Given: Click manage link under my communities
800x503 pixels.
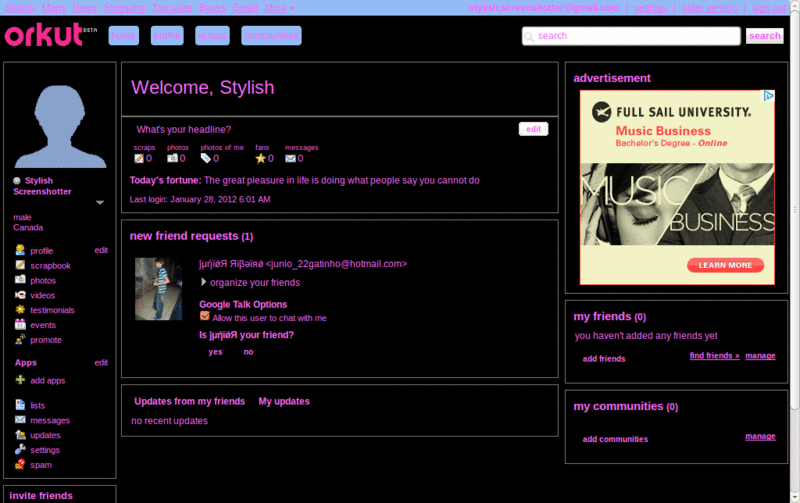Looking at the screenshot, I should 760,436.
